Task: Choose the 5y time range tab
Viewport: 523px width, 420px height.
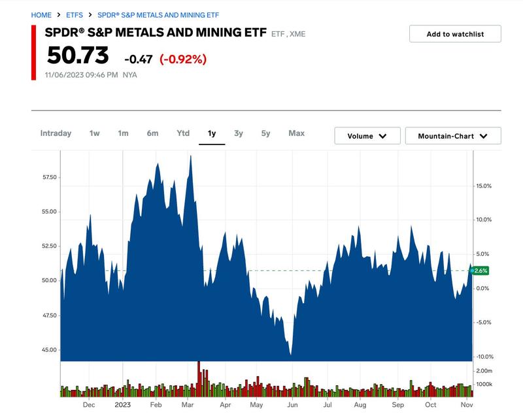Action: (265, 133)
